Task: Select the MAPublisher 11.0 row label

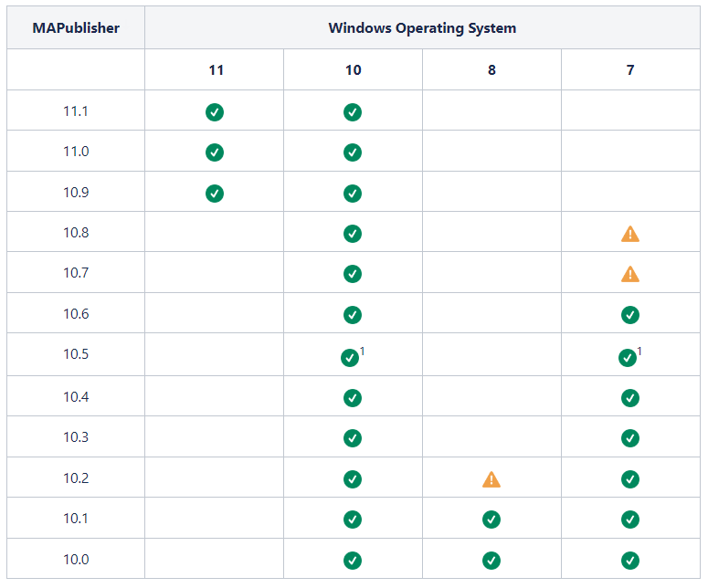Action: (76, 152)
